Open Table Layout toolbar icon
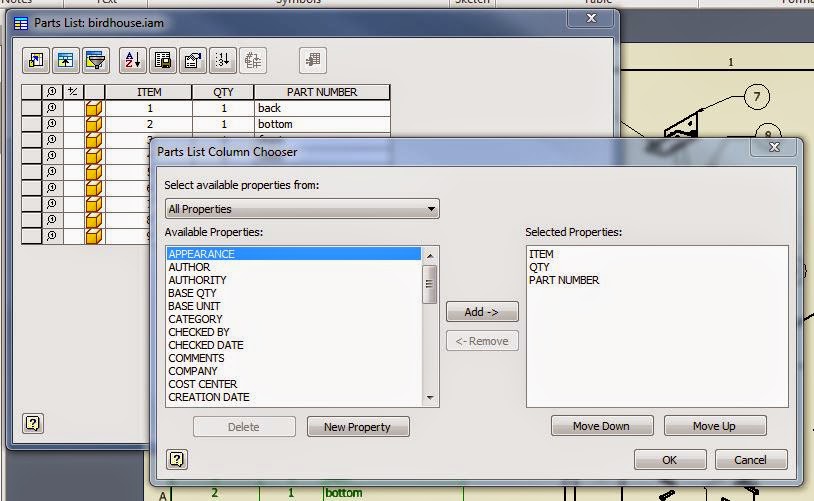Screen dimensions: 814x501 [193, 61]
